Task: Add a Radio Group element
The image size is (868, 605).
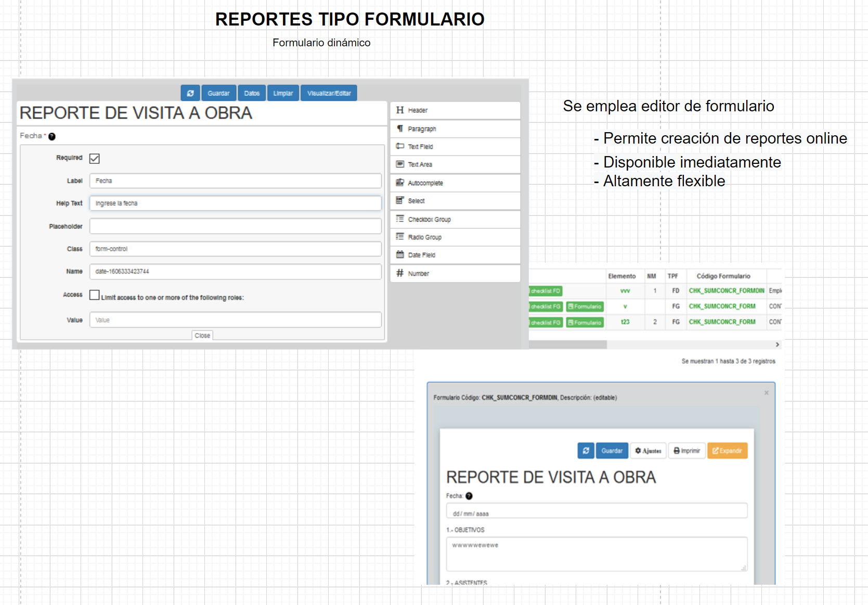Action: 455,237
